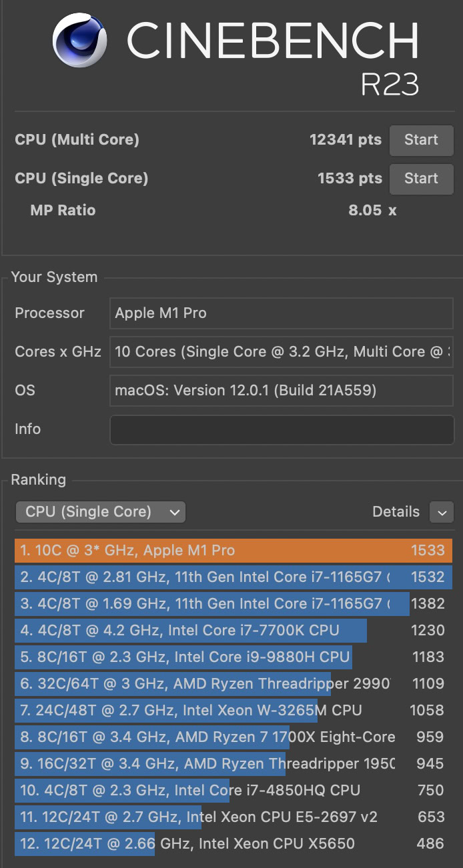Select the Processor field showing Apple M1 Pro
The height and width of the screenshot is (868, 463).
tap(281, 313)
